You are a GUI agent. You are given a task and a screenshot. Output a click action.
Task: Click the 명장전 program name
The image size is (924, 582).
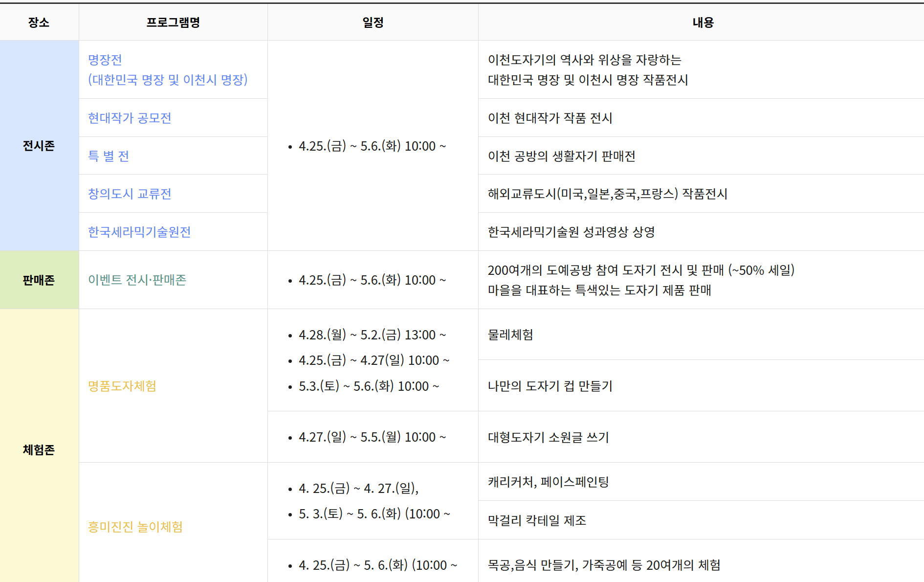click(105, 60)
